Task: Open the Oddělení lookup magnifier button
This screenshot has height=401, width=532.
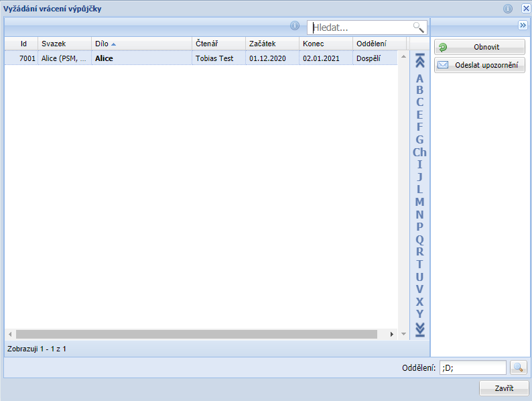Action: coord(519,367)
